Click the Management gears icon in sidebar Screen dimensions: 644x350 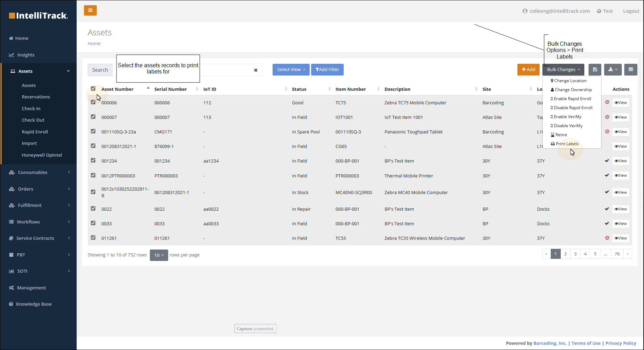11,288
